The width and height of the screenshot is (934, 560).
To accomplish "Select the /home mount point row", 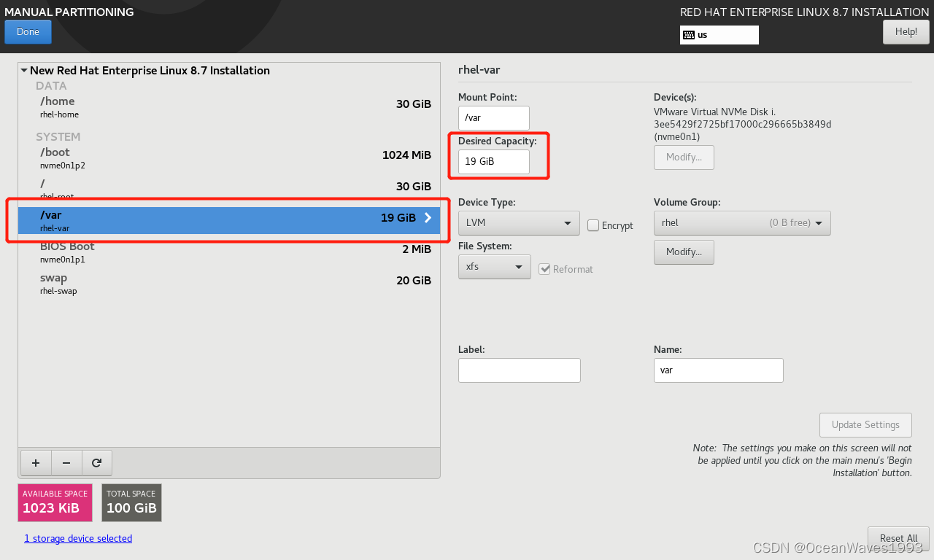I will click(229, 107).
